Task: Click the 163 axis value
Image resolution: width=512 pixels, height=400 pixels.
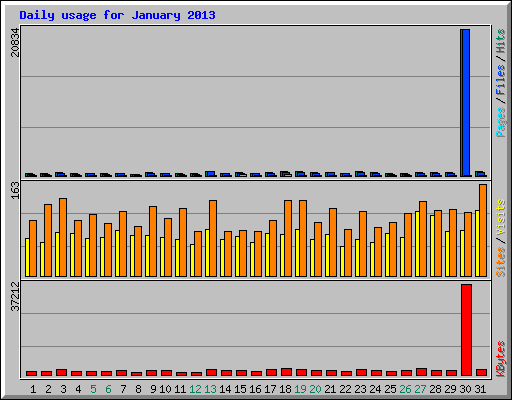Action: [x=15, y=190]
